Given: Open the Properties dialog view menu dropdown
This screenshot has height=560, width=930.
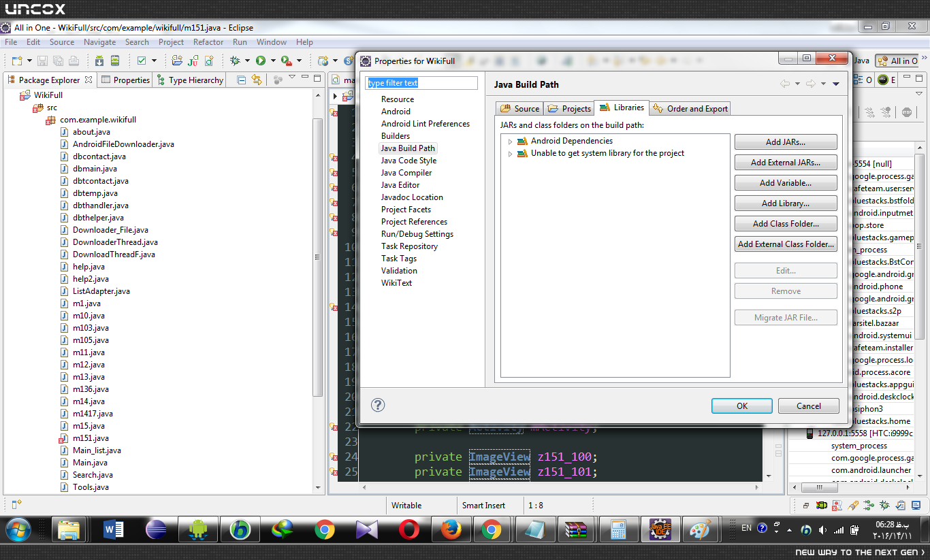Looking at the screenshot, I should point(836,84).
